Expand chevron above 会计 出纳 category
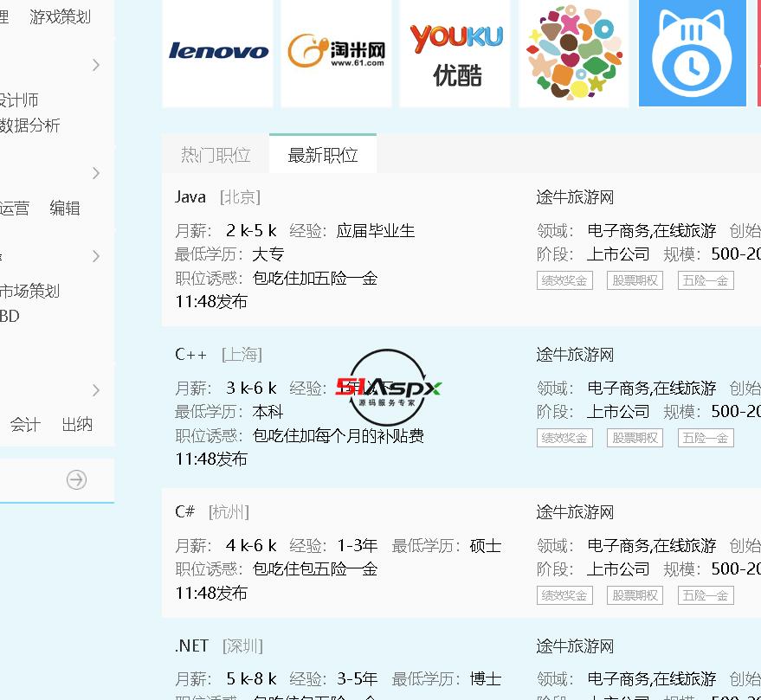Viewport: 761px width, 700px height. (96, 390)
